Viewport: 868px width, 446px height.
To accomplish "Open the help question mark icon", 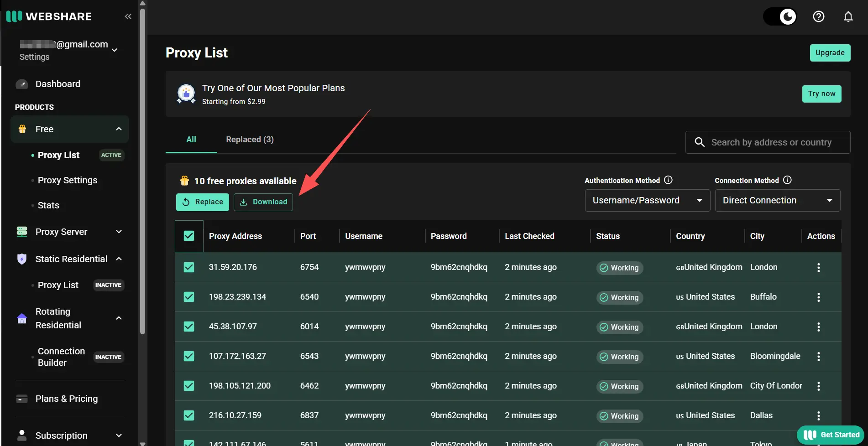I will [818, 16].
